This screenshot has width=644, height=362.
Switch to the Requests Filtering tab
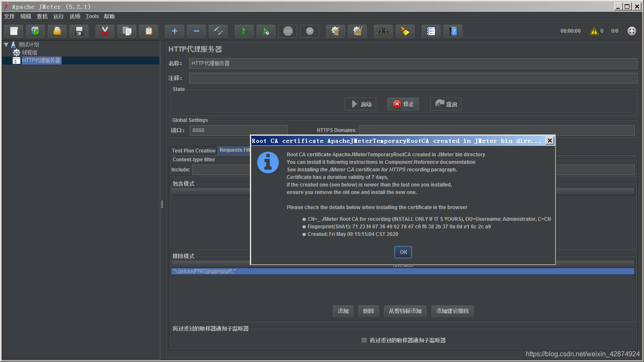tap(234, 150)
